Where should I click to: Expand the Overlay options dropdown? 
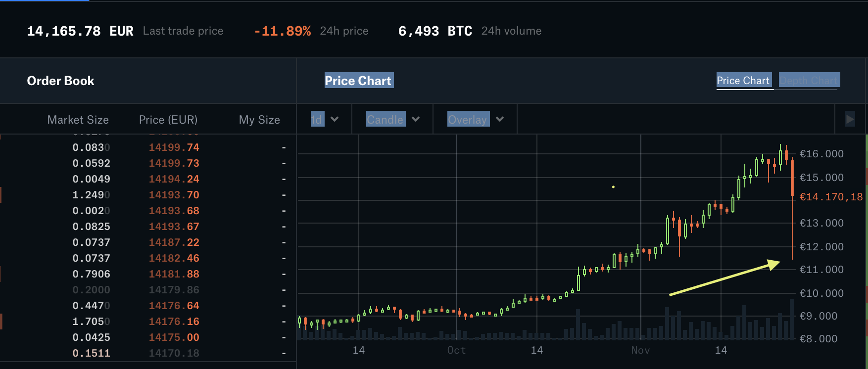[474, 119]
